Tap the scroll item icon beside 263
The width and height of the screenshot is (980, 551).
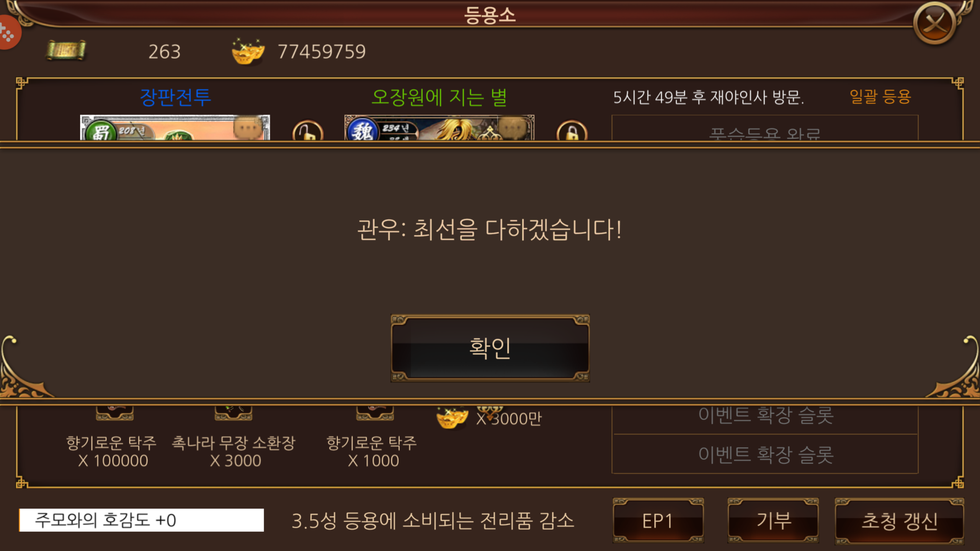[66, 51]
